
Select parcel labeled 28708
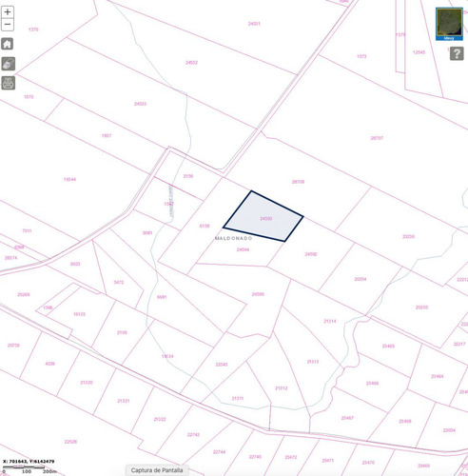[298, 182]
